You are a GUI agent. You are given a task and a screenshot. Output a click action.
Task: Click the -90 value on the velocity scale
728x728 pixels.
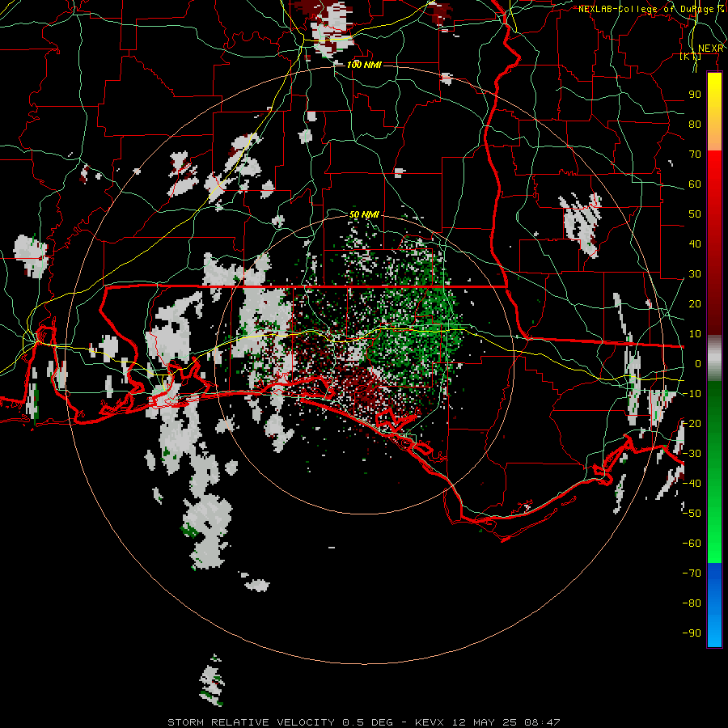coord(692,633)
